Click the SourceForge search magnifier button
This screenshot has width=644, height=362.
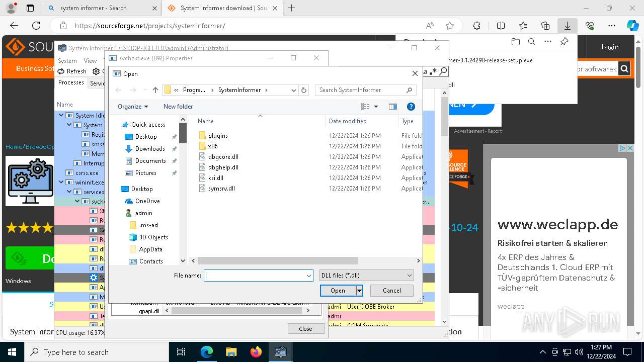point(624,69)
